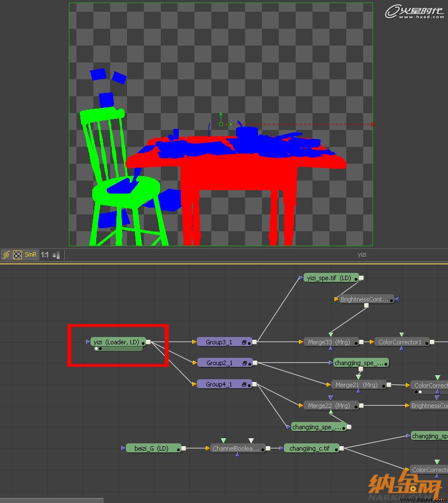Click the yizi loader output square
Screen dimensions: 448x503
(x=148, y=342)
